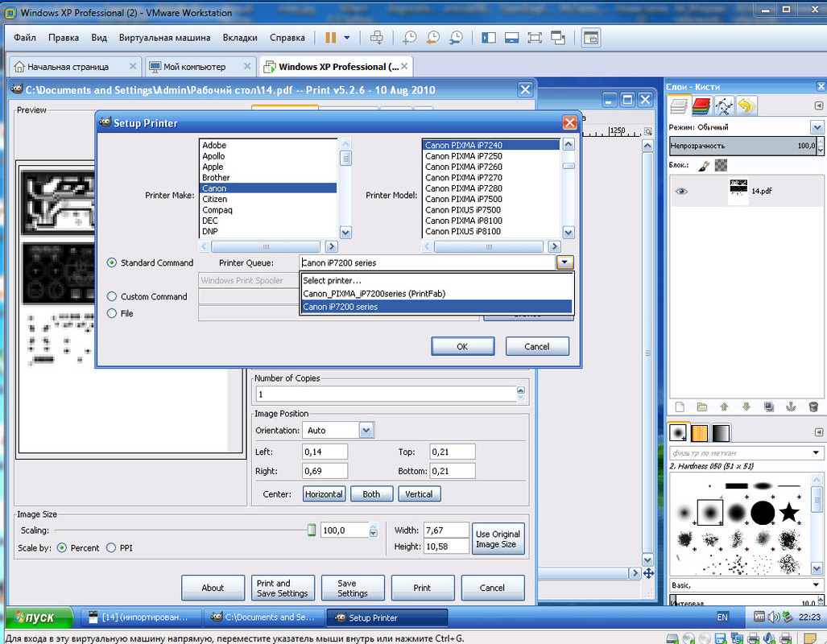Viewport: 827px width, 644px height.
Task: Center image with Both button
Action: [371, 494]
